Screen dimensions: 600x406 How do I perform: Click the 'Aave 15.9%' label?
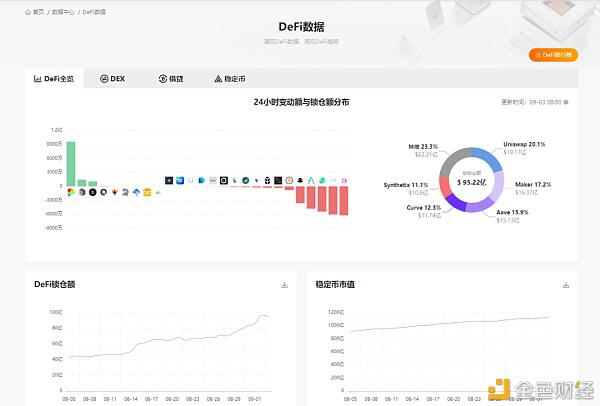[512, 212]
